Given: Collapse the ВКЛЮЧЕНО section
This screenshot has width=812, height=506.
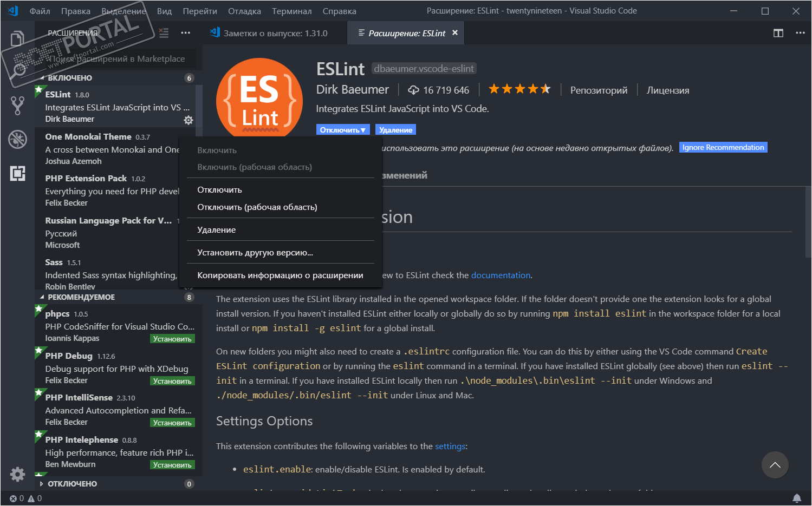Looking at the screenshot, I should pos(119,78).
